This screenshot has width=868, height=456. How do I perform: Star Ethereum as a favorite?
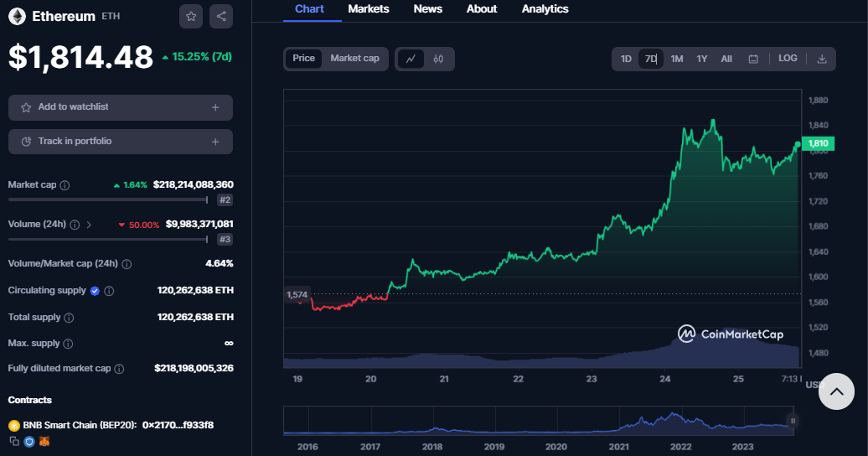tap(191, 16)
